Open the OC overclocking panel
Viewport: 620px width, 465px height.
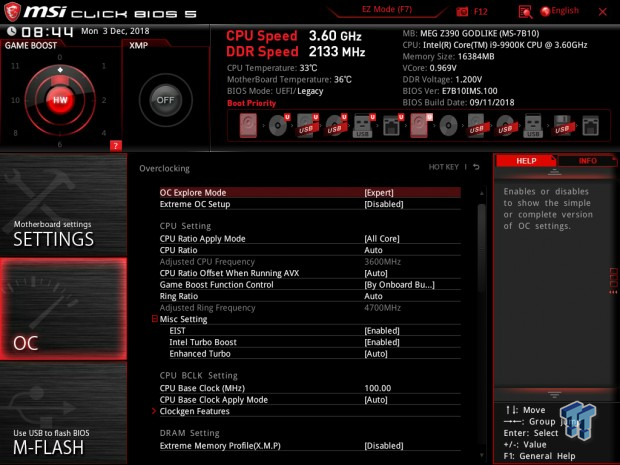(63, 309)
